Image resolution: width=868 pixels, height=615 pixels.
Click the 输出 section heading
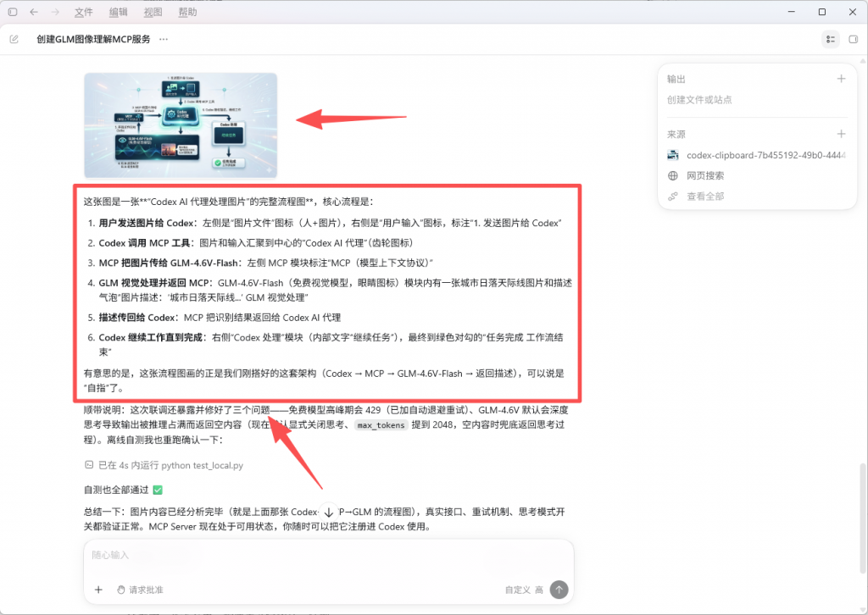[x=676, y=79]
